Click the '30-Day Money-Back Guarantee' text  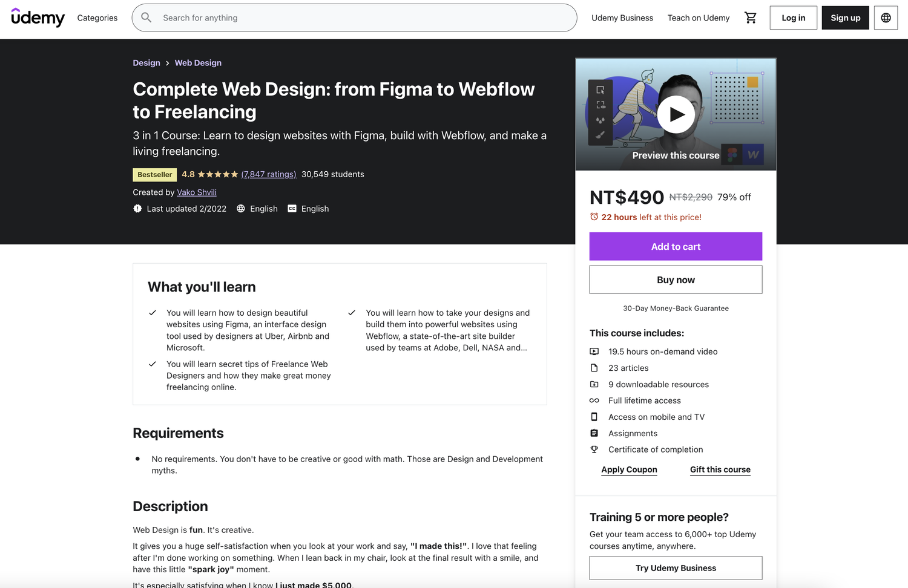point(676,309)
